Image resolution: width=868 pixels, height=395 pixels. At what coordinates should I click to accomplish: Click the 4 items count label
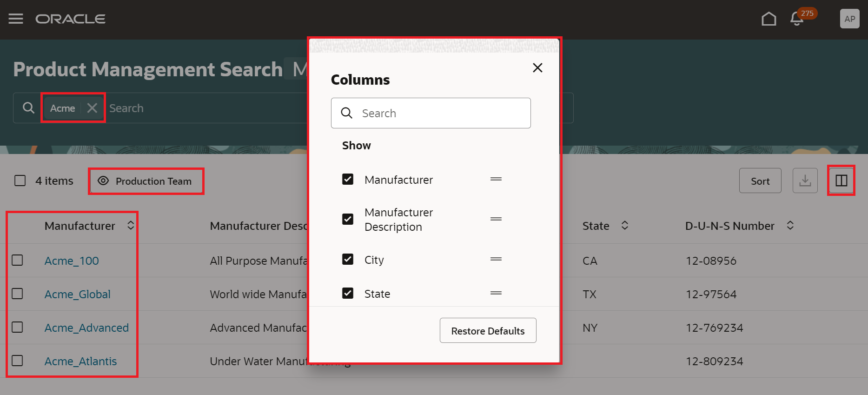[54, 181]
